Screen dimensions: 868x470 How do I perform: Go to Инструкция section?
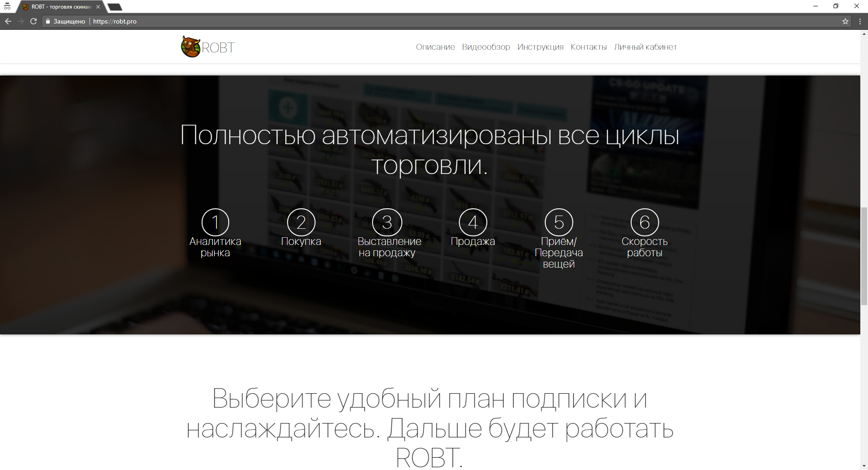pyautogui.click(x=540, y=47)
